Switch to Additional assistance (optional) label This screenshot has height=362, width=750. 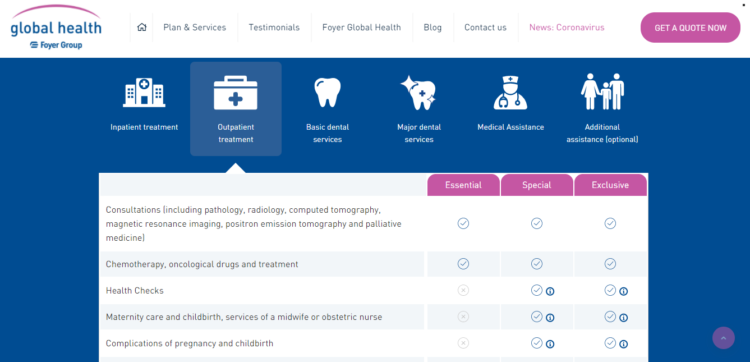point(602,133)
